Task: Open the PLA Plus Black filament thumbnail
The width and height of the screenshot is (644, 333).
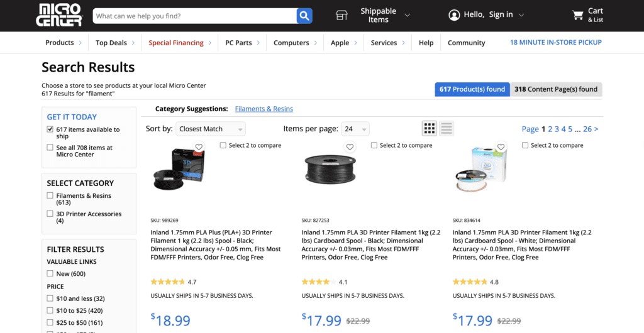Action: coord(179,168)
